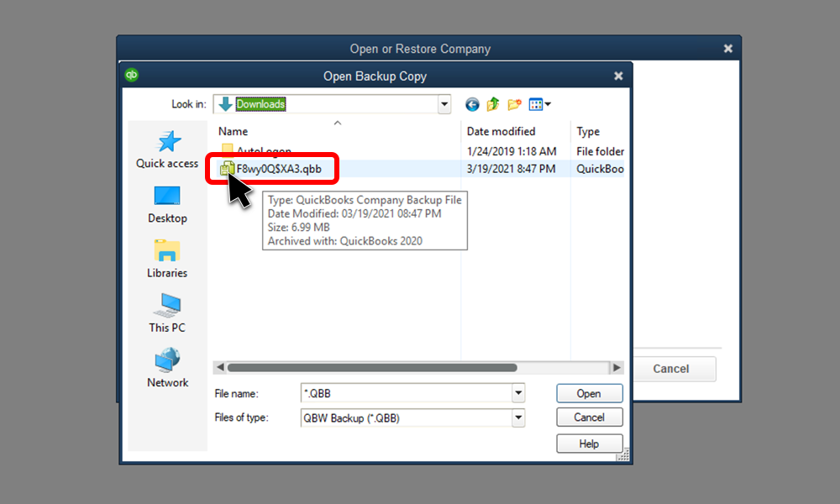Click the QuickBooks logo icon in title bar
Viewport: 840px width, 504px height.
pyautogui.click(x=132, y=75)
